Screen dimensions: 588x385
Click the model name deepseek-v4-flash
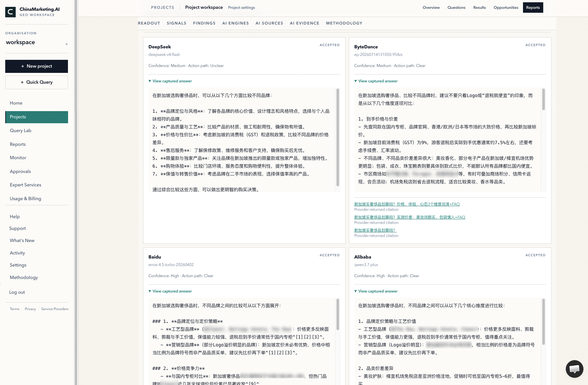click(164, 55)
